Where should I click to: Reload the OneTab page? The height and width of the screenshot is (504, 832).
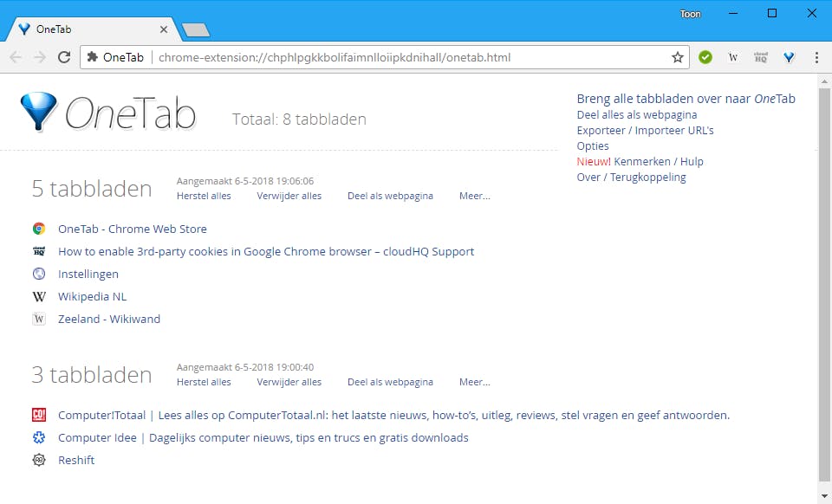click(x=64, y=57)
